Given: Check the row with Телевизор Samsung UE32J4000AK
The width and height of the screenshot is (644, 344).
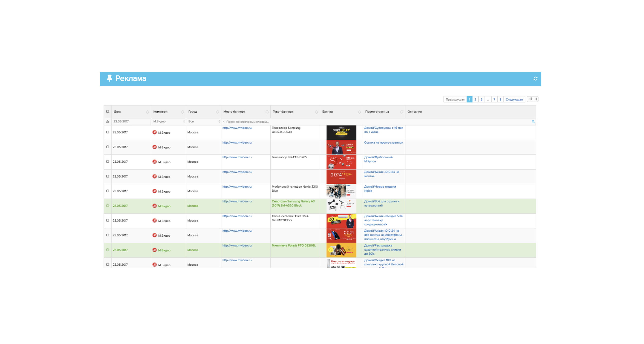Looking at the screenshot, I should coord(108,132).
